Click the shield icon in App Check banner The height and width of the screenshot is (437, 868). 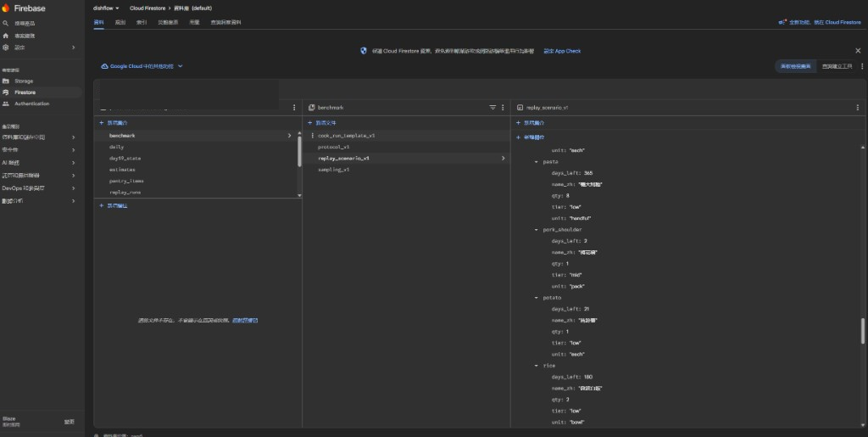[x=364, y=51]
